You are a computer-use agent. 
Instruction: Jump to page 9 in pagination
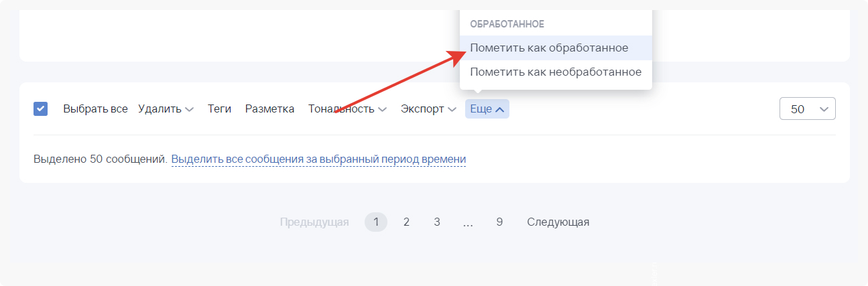click(x=499, y=222)
